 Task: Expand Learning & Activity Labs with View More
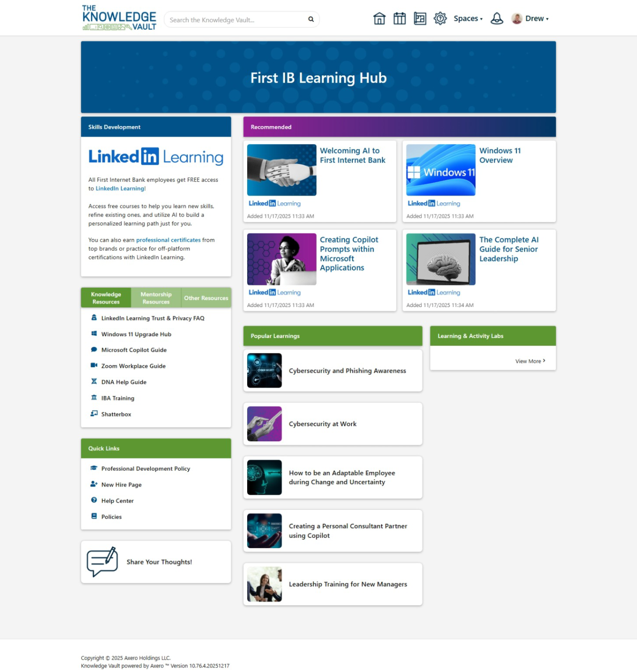[x=530, y=361]
